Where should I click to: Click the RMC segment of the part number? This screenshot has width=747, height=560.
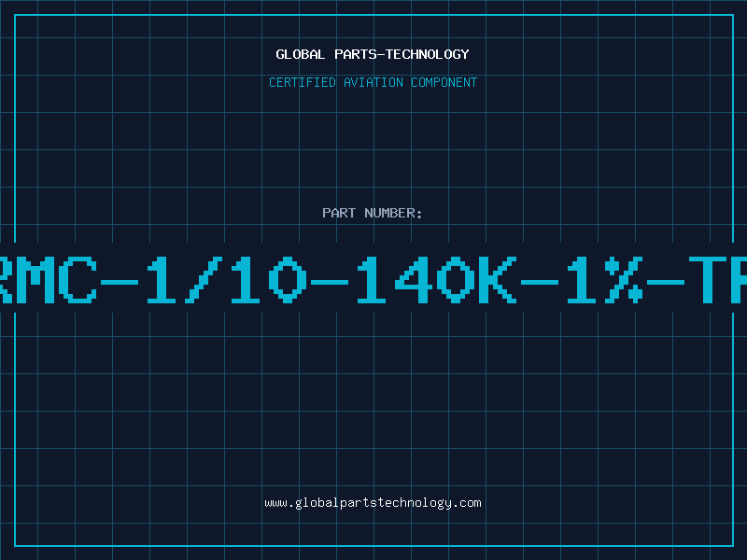[49, 280]
